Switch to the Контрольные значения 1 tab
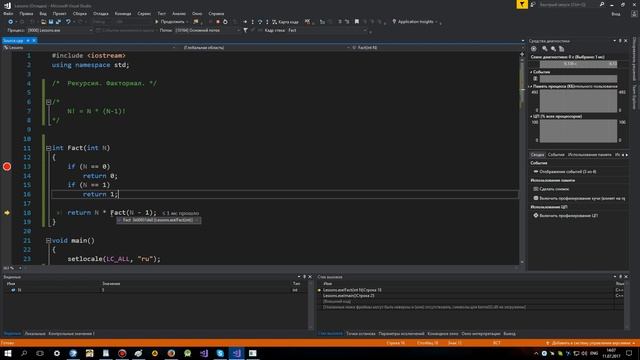The height and width of the screenshot is (360, 640). [x=71, y=334]
